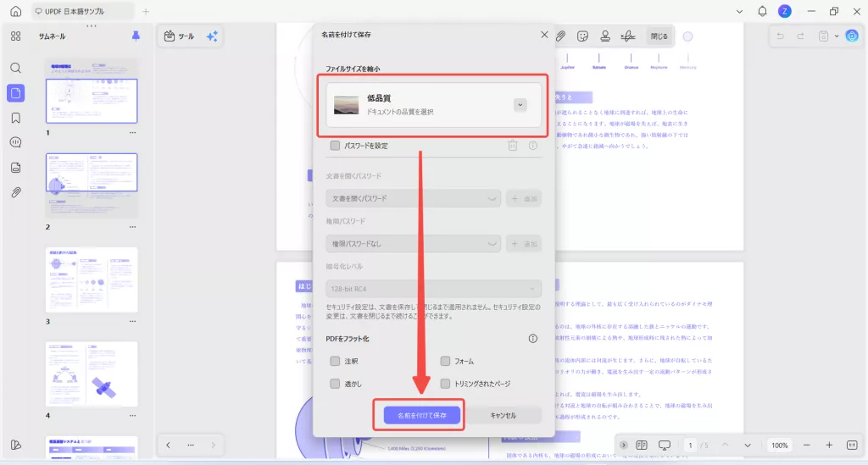Open the attachment paperclip icon in sidebar

[x=15, y=192]
